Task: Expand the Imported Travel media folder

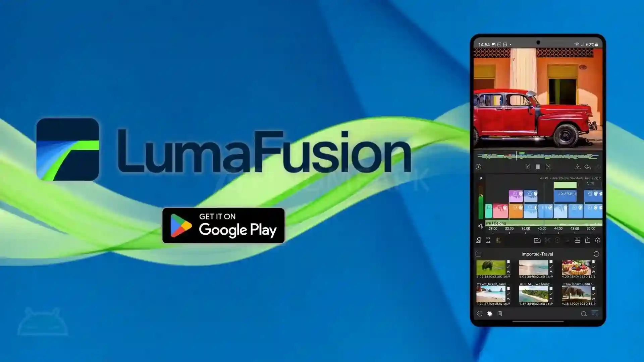Action: point(479,253)
